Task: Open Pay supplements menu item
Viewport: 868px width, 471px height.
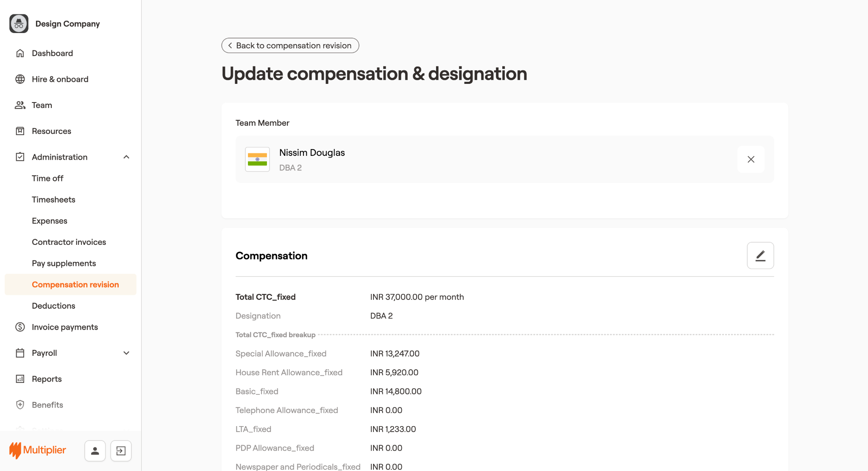Action: coord(64,263)
